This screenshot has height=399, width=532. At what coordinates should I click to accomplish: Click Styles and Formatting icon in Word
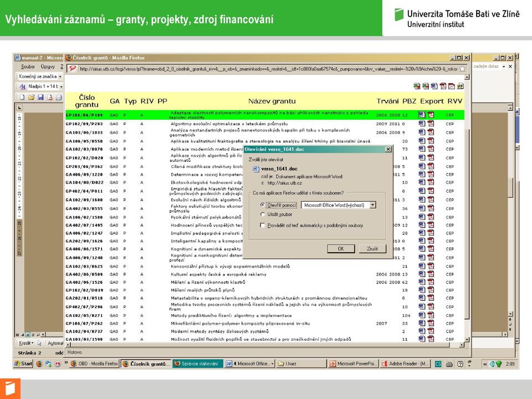coord(22,86)
